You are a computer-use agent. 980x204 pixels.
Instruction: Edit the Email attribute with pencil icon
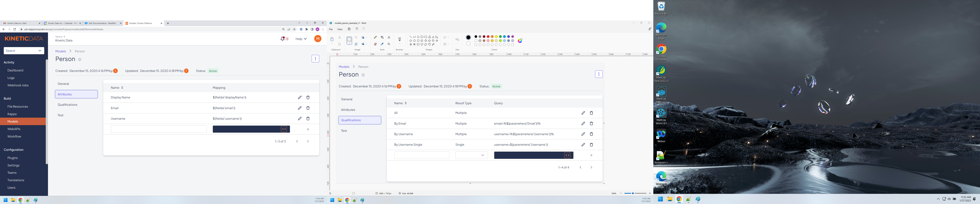pyautogui.click(x=300, y=108)
